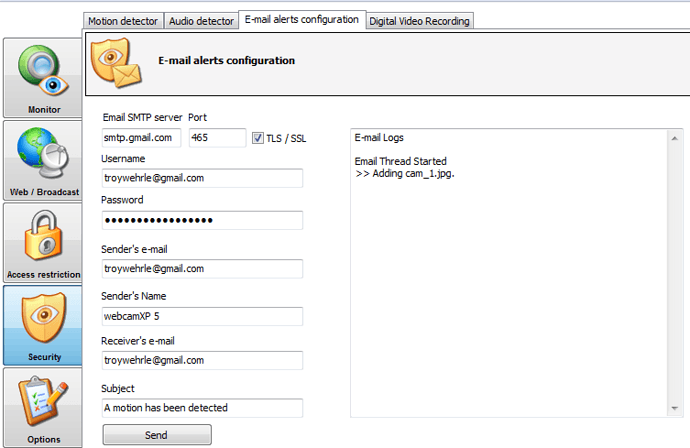The height and width of the screenshot is (448, 690).
Task: Open the Digital Video Recording tab
Action: tap(419, 21)
